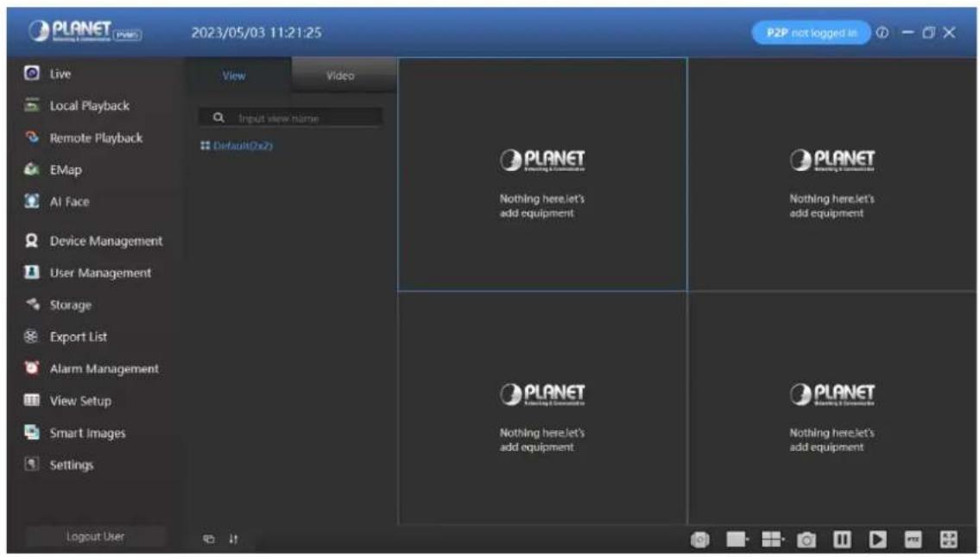Start all streams with play button
Screen dimensions: 980x557
877,539
